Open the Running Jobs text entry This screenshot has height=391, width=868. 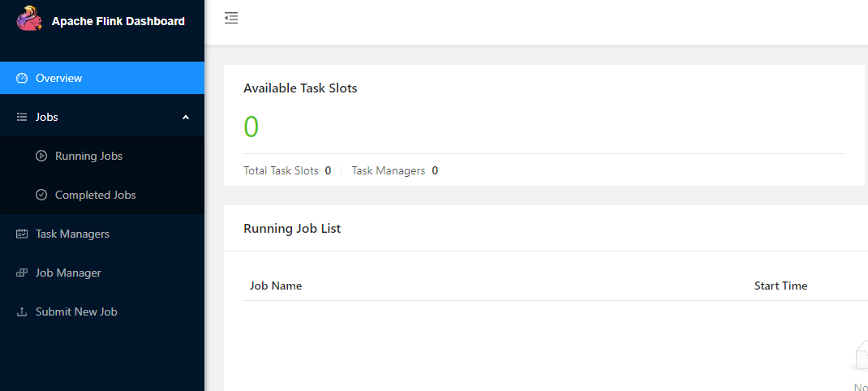[88, 156]
